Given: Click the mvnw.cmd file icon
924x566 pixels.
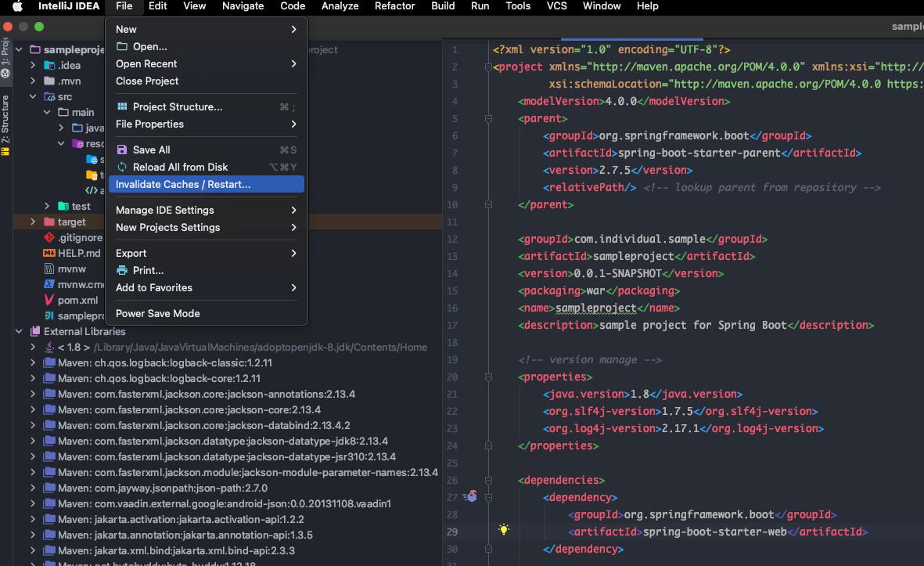Looking at the screenshot, I should tap(49, 284).
